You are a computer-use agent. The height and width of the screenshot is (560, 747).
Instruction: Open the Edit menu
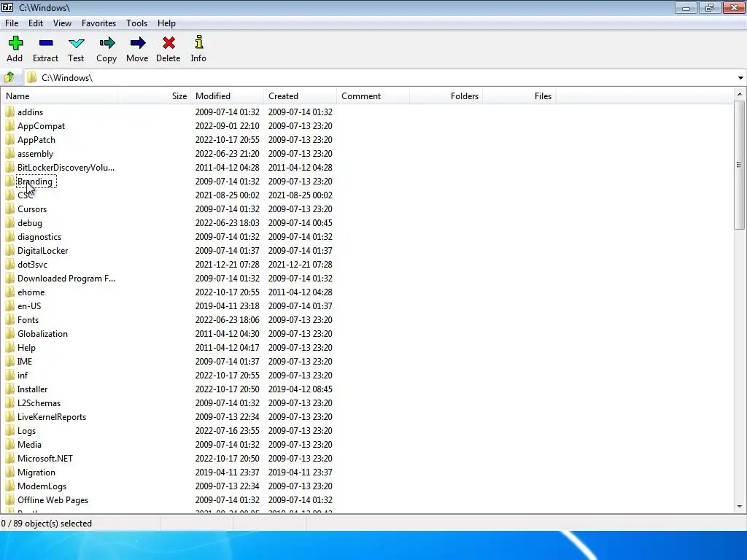tap(36, 23)
